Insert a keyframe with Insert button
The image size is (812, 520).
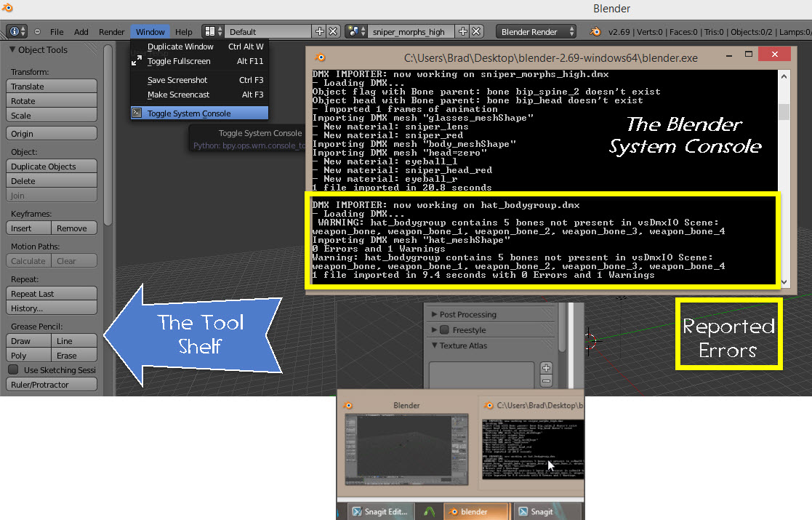tap(28, 228)
